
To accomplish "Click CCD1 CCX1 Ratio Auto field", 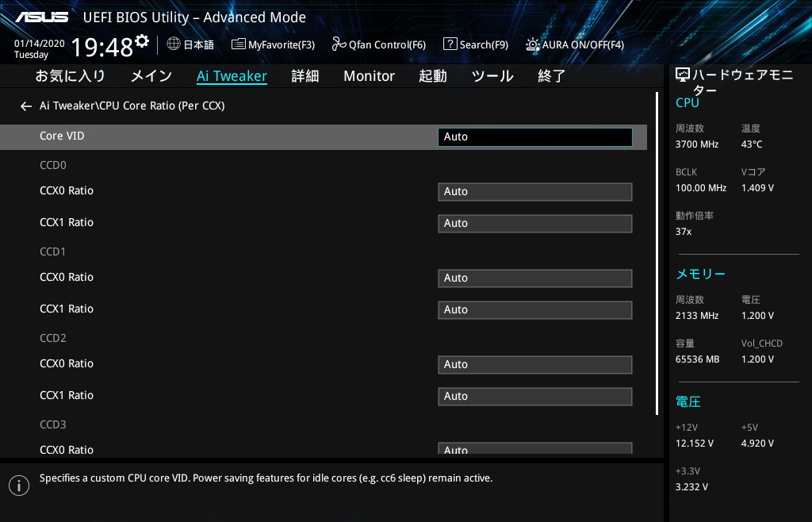I will pyautogui.click(x=535, y=309).
